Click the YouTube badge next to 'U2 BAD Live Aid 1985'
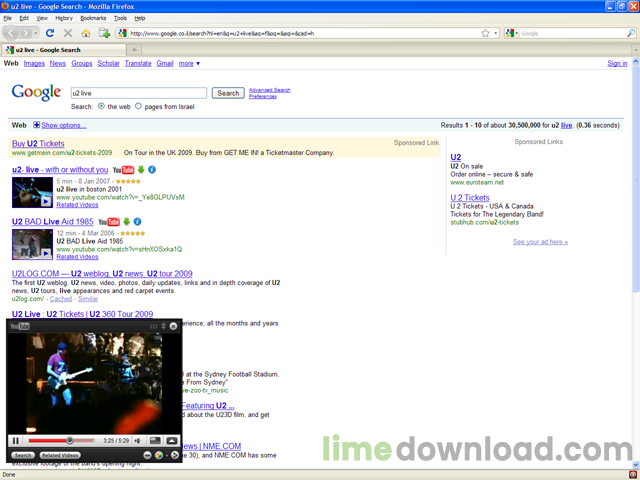The height and width of the screenshot is (480, 640). point(109,222)
